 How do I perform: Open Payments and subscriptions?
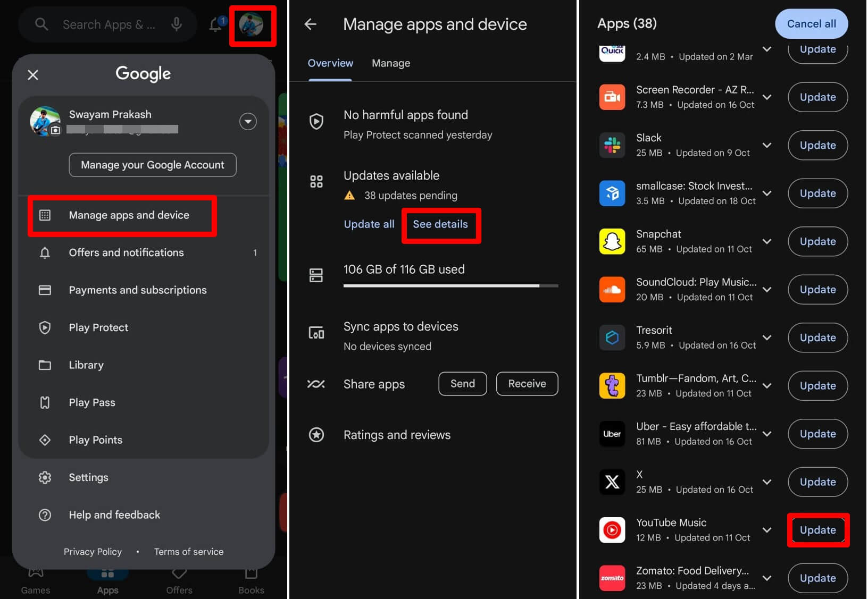click(x=144, y=290)
